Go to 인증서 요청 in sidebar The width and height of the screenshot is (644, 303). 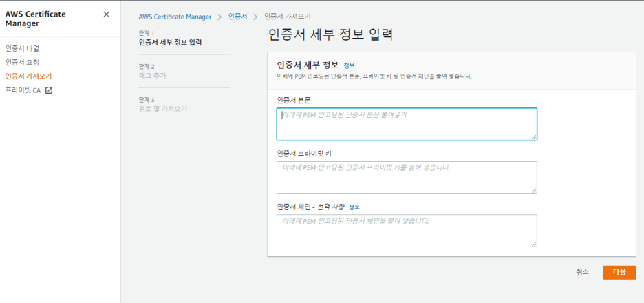22,62
